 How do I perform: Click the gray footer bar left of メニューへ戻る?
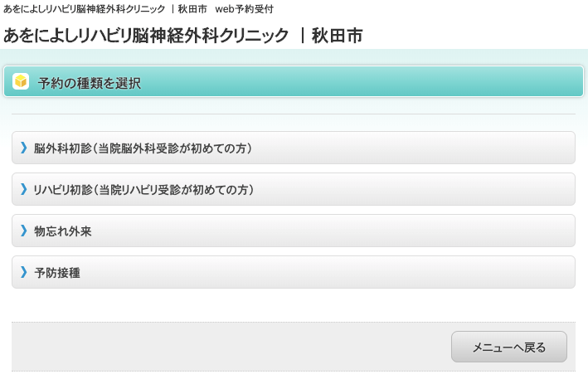(x=224, y=347)
